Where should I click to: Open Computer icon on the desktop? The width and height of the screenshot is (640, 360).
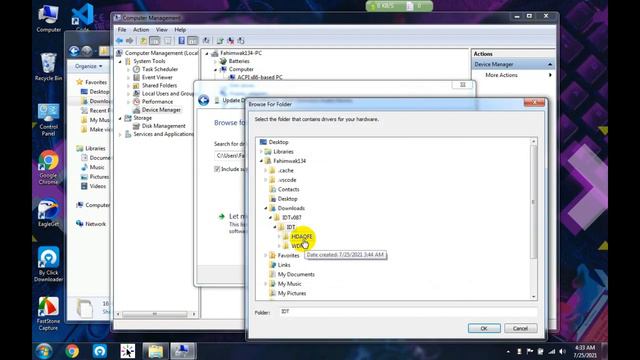point(48,18)
